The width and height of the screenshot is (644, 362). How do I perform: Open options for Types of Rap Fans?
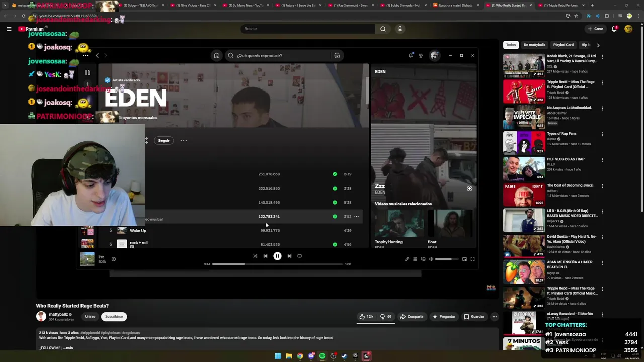[x=602, y=134]
